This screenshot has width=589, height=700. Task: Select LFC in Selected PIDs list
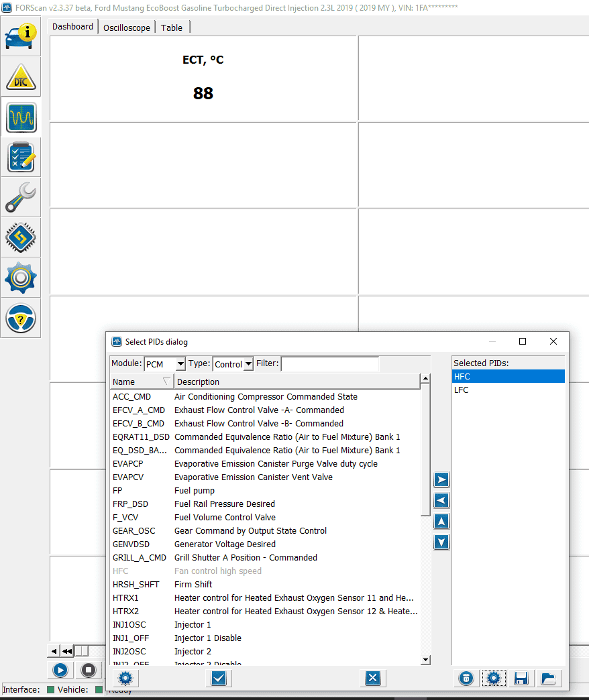tap(508, 390)
